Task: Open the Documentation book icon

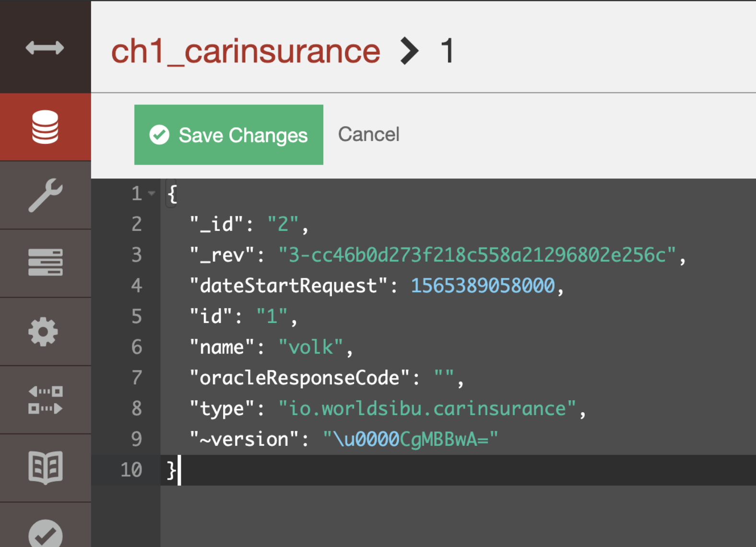Action: pyautogui.click(x=45, y=467)
